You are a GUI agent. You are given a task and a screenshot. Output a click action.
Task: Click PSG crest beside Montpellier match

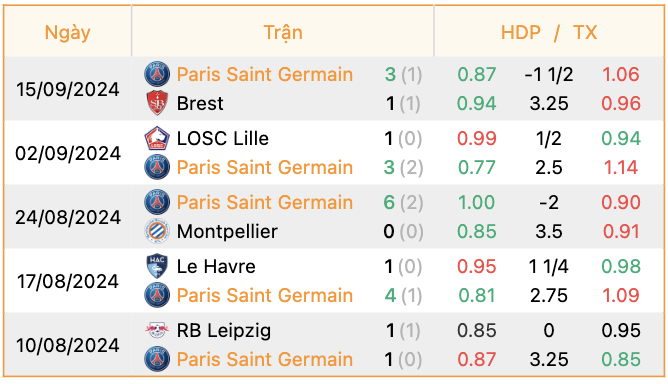coord(157,202)
